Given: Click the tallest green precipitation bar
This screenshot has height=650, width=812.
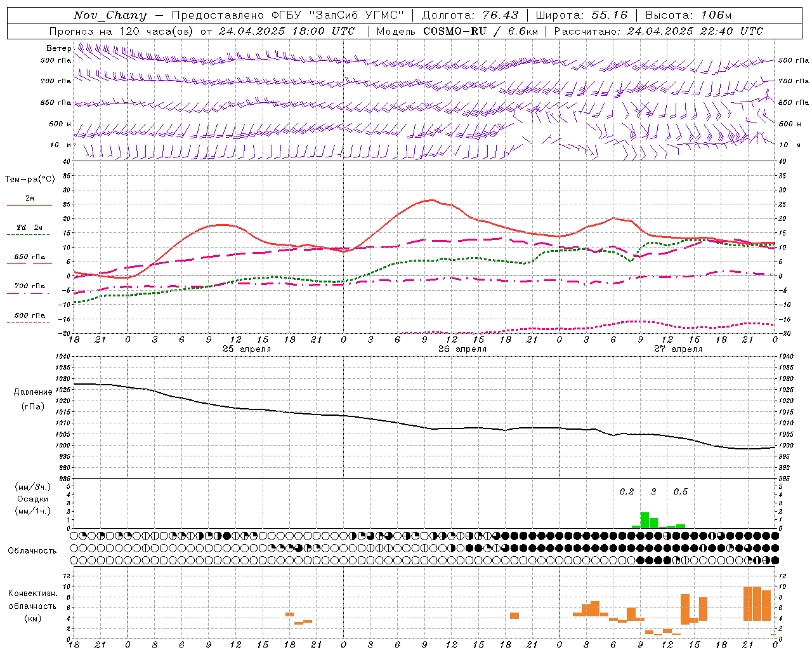Looking at the screenshot, I should [x=645, y=520].
